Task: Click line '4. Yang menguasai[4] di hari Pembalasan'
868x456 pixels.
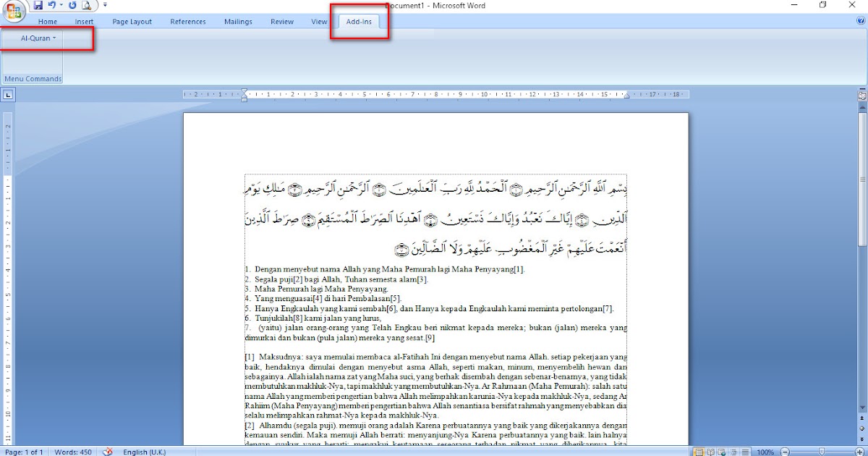Action: point(323,298)
